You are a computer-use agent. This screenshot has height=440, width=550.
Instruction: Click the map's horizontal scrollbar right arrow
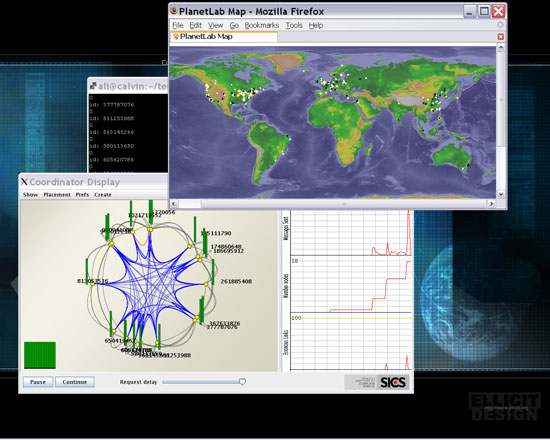(491, 204)
